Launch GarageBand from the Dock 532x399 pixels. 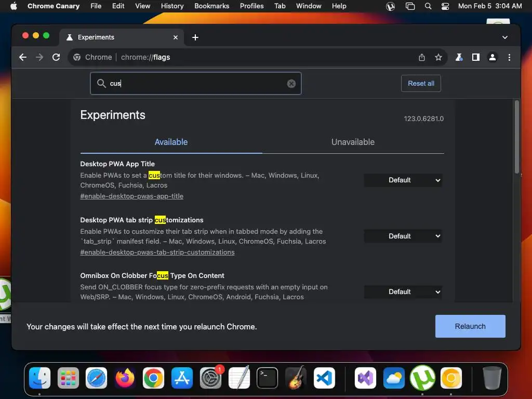coord(296,378)
